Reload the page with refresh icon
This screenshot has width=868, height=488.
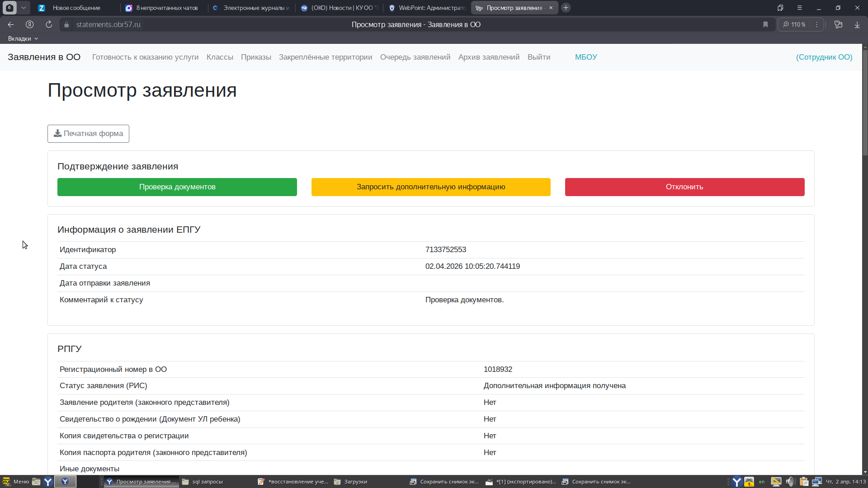pos(49,24)
